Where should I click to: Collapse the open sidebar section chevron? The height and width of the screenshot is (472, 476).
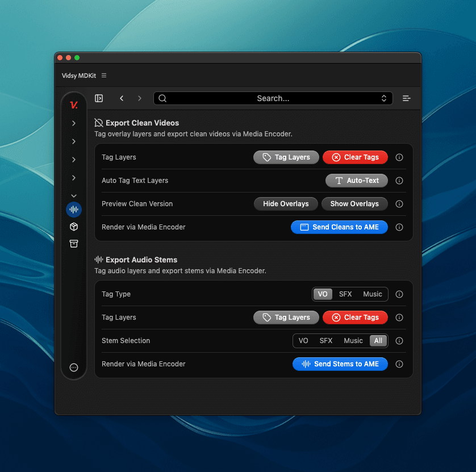pos(74,196)
